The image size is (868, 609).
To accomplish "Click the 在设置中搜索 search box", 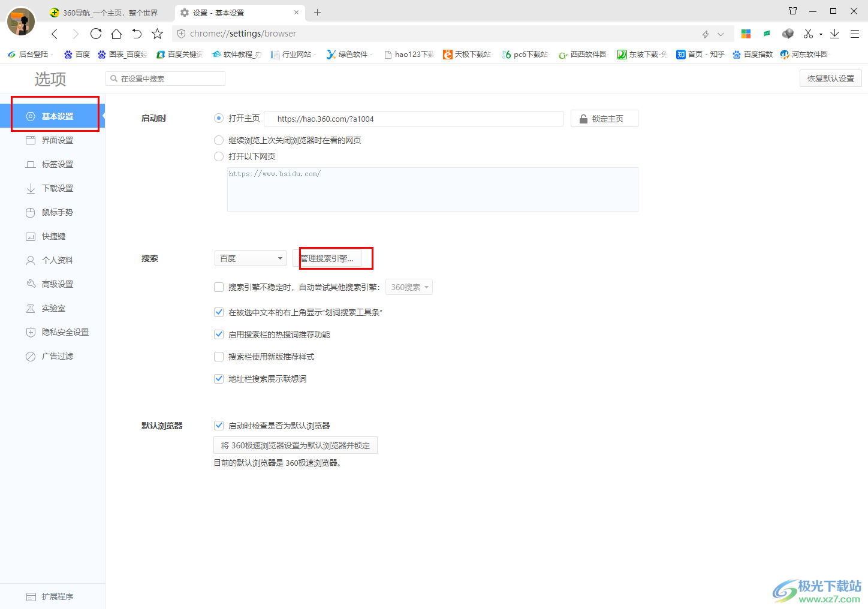I will [x=165, y=79].
